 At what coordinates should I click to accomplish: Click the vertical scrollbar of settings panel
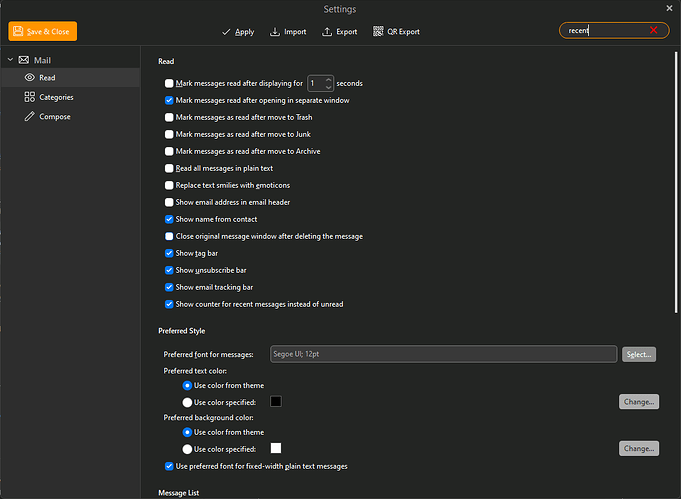pyautogui.click(x=676, y=182)
